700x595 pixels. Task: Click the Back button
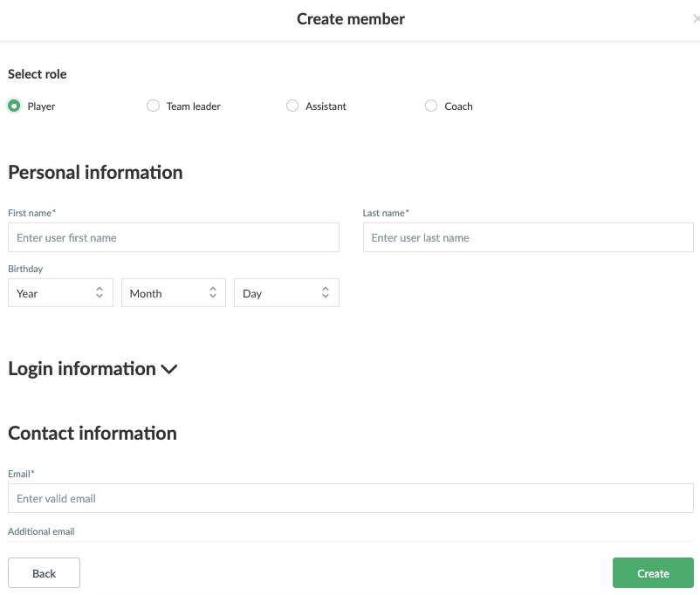45,572
